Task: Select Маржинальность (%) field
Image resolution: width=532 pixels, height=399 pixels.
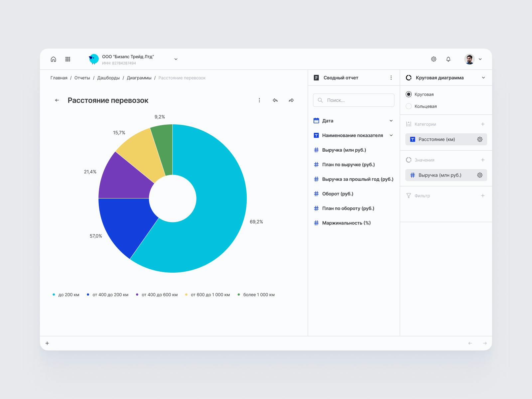Action: pyautogui.click(x=346, y=223)
